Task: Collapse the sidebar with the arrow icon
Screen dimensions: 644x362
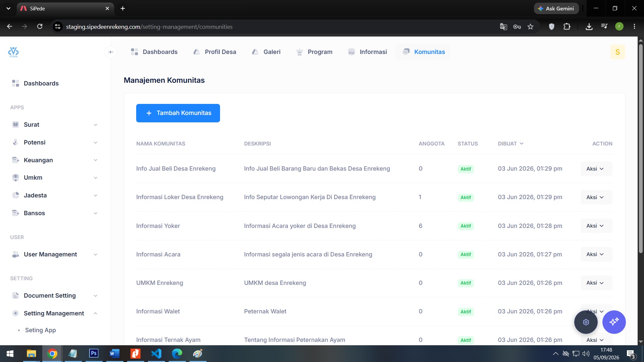Action: pos(111,52)
